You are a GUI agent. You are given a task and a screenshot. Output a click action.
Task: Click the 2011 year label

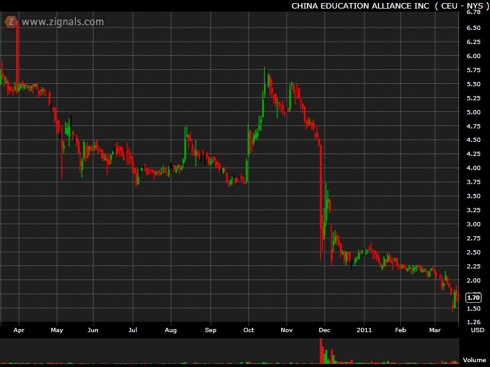pos(364,330)
